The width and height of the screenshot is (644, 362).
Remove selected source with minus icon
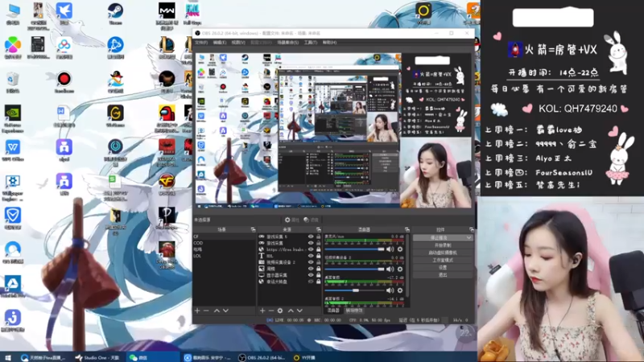click(x=271, y=311)
